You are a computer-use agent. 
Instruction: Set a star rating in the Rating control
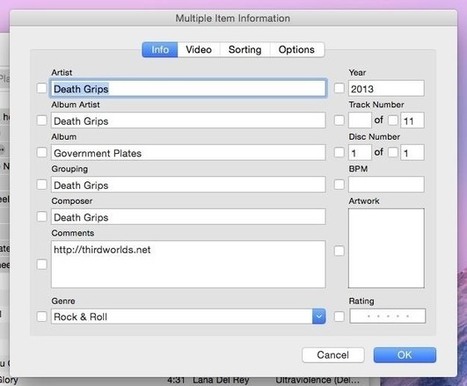388,316
